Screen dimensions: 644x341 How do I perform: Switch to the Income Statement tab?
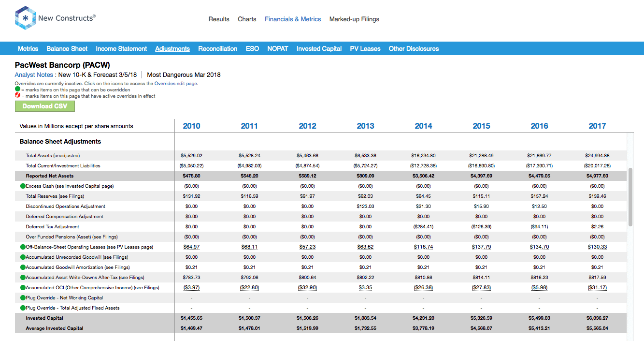[x=121, y=49]
